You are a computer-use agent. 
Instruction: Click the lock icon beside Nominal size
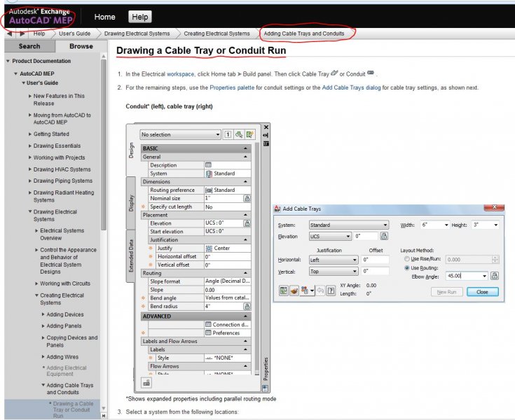(247, 198)
